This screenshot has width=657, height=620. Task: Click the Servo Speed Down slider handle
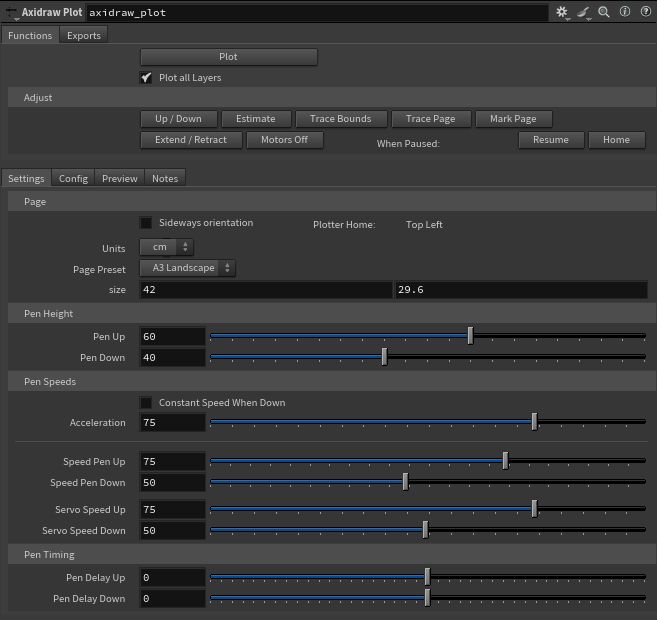(425, 530)
